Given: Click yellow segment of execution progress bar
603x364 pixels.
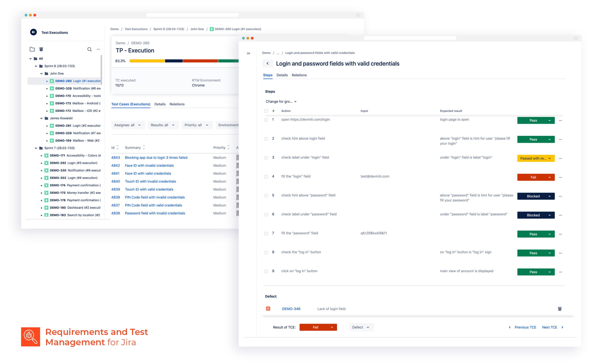Looking at the screenshot, I should [147, 61].
